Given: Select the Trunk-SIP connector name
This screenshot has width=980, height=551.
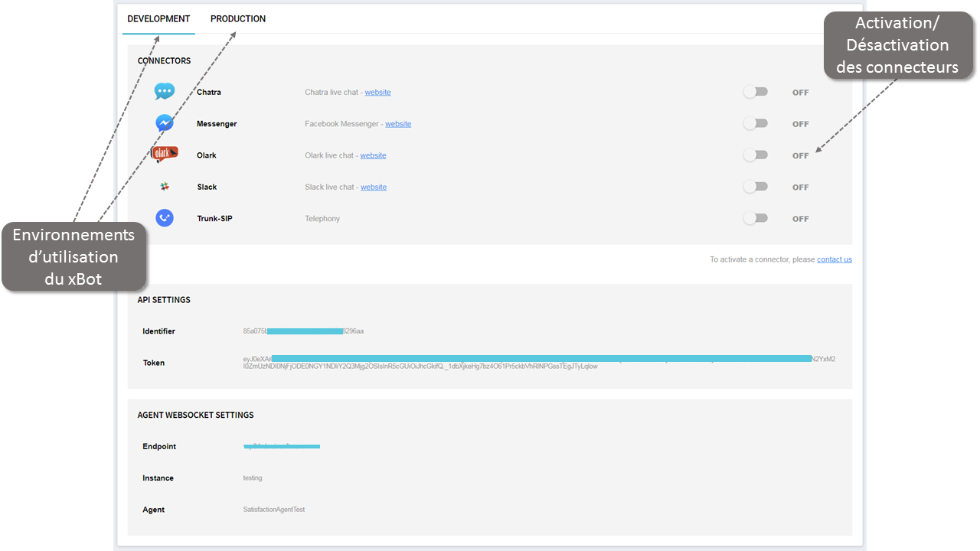Looking at the screenshot, I should pyautogui.click(x=214, y=219).
